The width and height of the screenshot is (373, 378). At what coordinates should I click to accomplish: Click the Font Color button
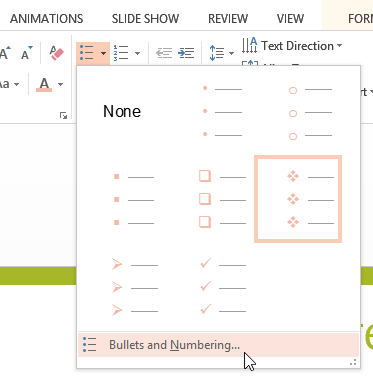coord(44,84)
